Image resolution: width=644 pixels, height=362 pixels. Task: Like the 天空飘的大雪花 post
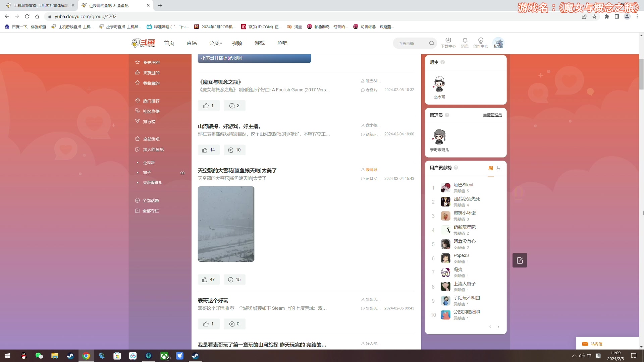pyautogui.click(x=209, y=279)
